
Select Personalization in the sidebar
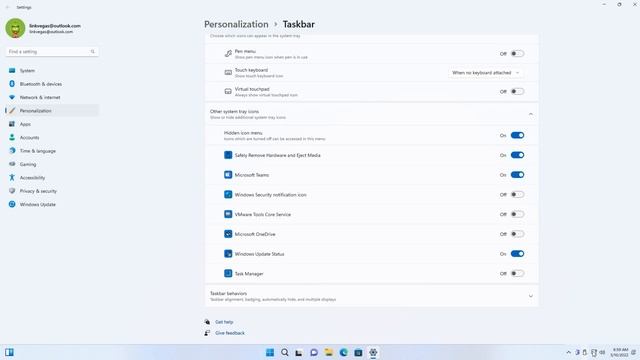click(52, 111)
